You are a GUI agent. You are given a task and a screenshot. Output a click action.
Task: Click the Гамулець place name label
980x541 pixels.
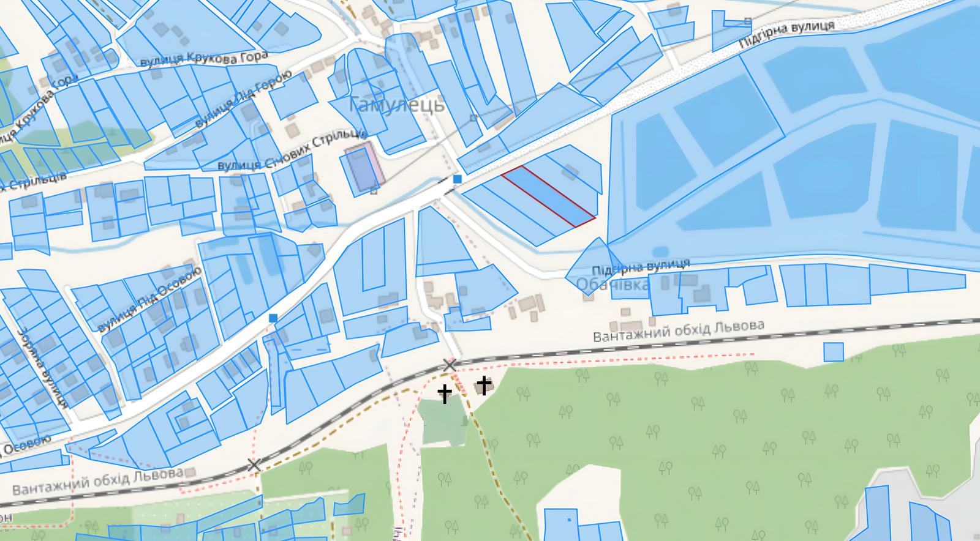(396, 105)
